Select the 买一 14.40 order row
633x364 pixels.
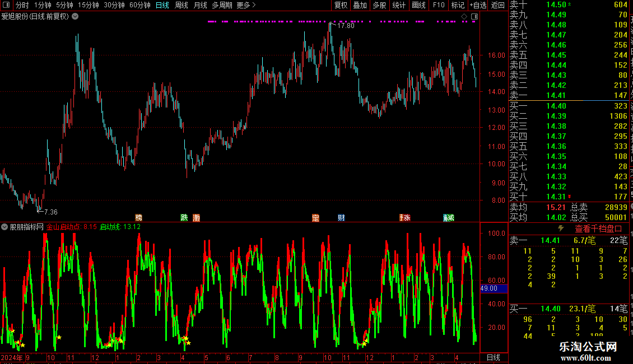tap(569, 106)
